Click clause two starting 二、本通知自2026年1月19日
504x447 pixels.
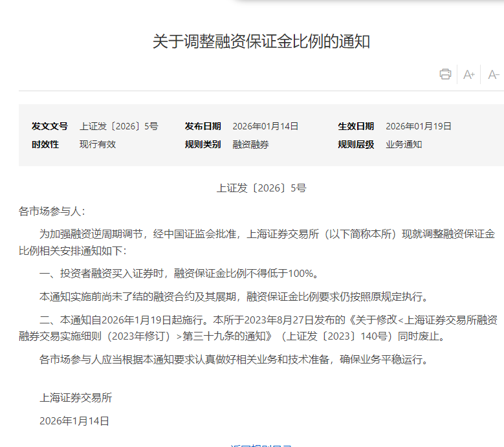pos(258,328)
